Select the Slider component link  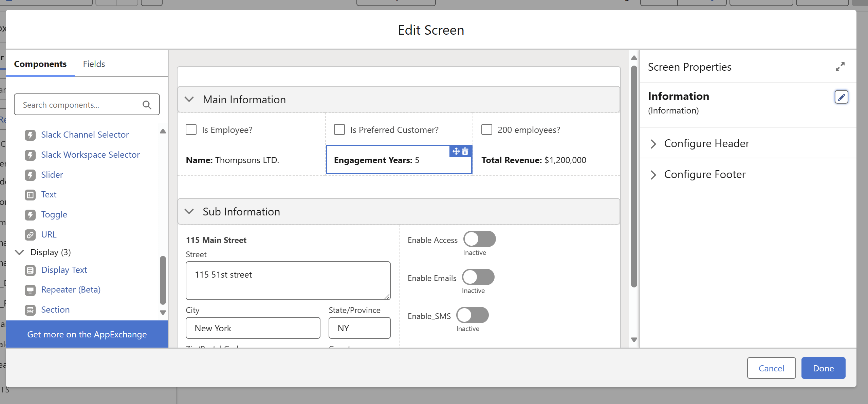[x=52, y=175]
